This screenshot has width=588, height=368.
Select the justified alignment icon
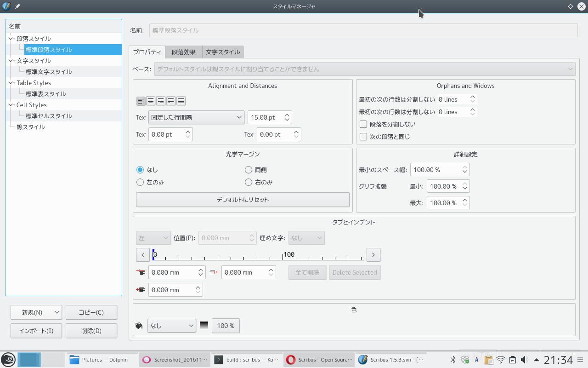(x=171, y=101)
